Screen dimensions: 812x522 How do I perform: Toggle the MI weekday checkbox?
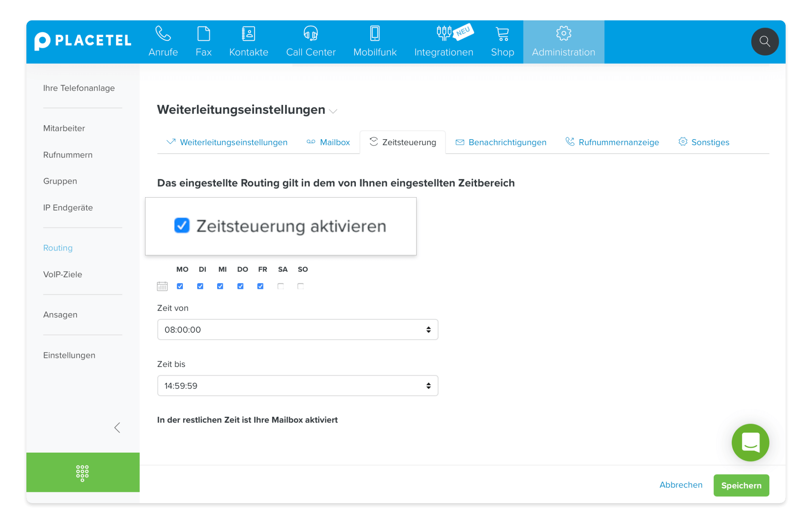[220, 286]
